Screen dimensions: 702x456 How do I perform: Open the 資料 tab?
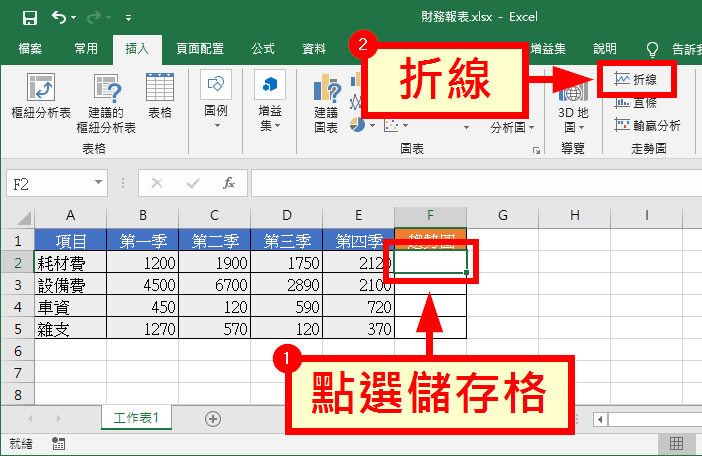[x=314, y=48]
